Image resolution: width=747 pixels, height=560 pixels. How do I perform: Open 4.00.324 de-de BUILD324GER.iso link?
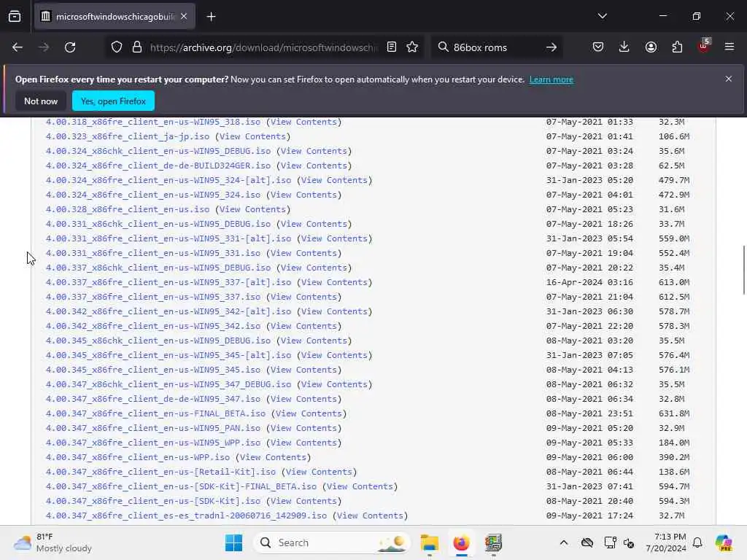click(158, 166)
